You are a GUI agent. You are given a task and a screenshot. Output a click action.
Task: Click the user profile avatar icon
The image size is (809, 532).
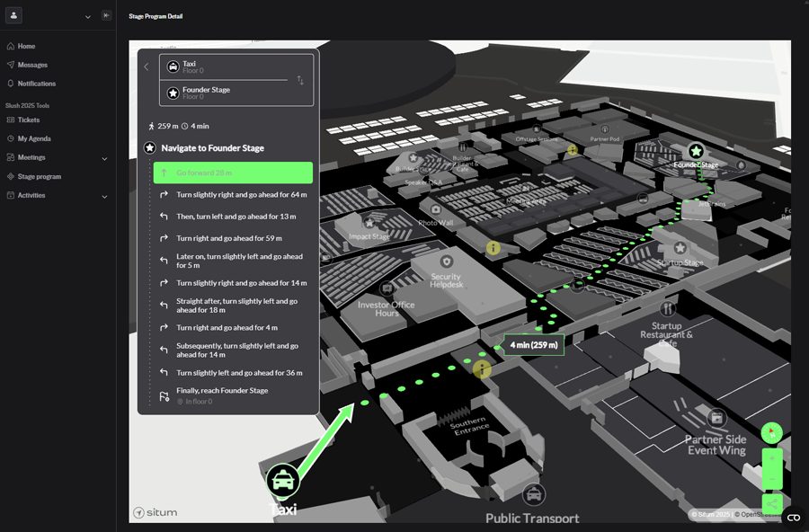(13, 15)
